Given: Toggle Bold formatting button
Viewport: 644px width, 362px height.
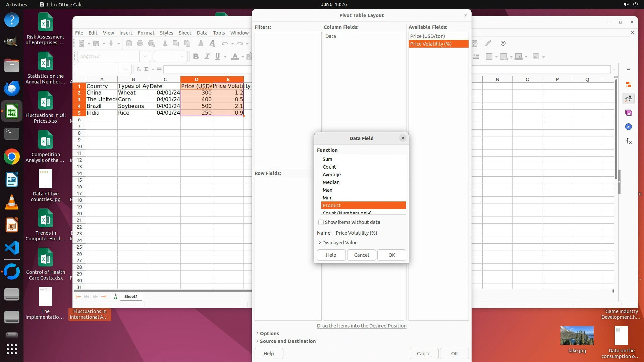Looking at the screenshot, I should coord(196,56).
